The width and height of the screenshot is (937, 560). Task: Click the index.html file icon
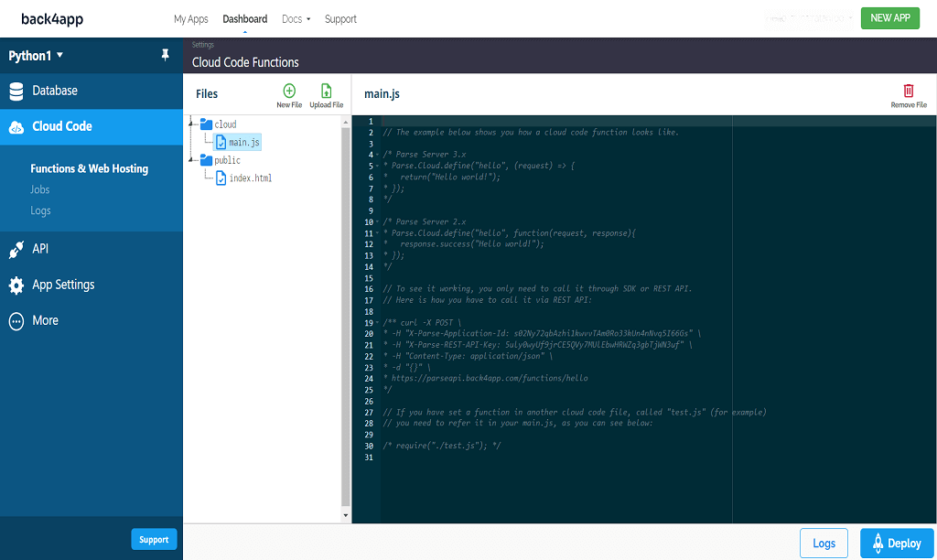click(221, 178)
